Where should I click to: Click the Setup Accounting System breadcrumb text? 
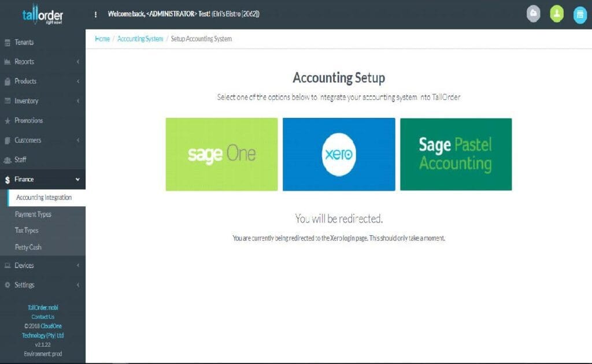pos(201,39)
